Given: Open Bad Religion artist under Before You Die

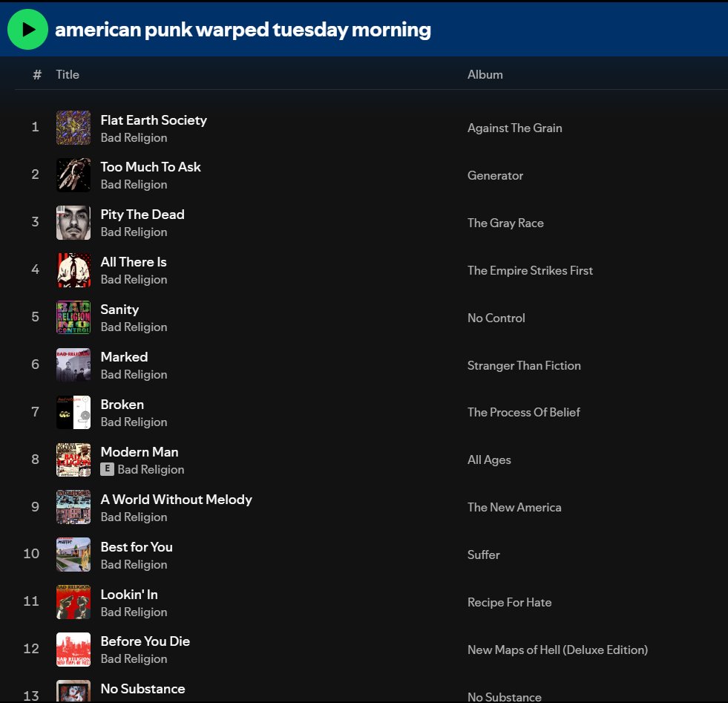Looking at the screenshot, I should pyautogui.click(x=134, y=659).
